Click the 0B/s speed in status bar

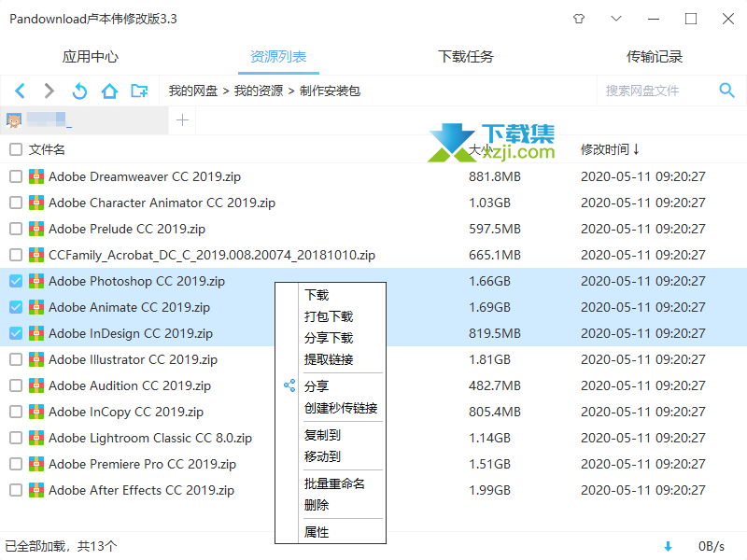(712, 546)
